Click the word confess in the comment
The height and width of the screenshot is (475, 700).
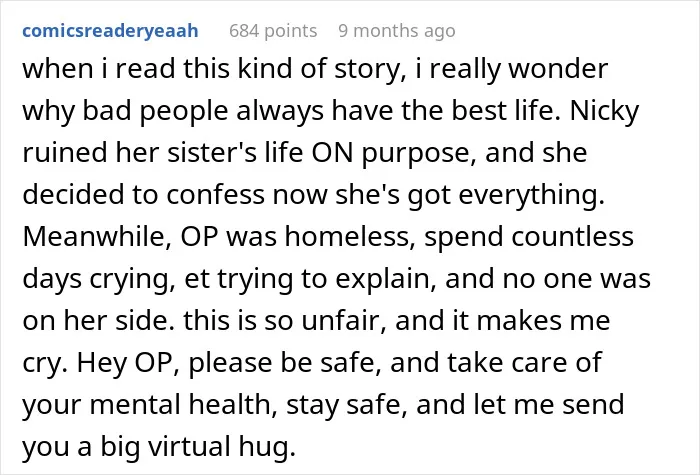point(216,195)
